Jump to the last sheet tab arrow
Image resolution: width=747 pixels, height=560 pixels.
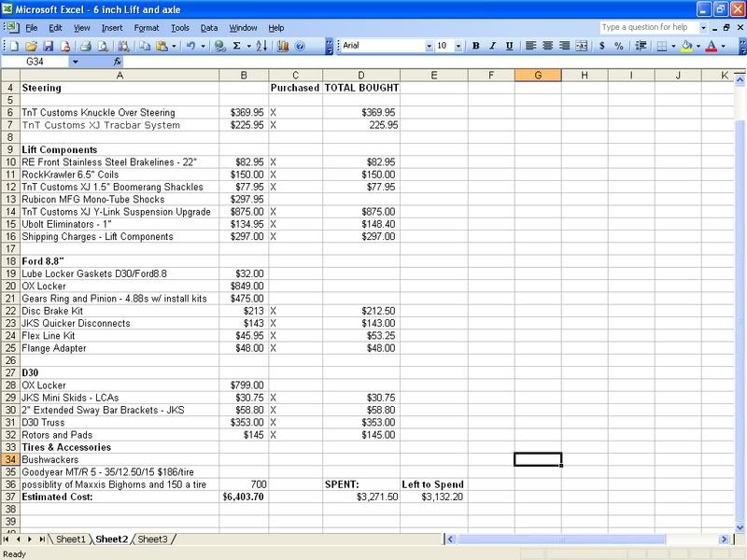coord(42,539)
